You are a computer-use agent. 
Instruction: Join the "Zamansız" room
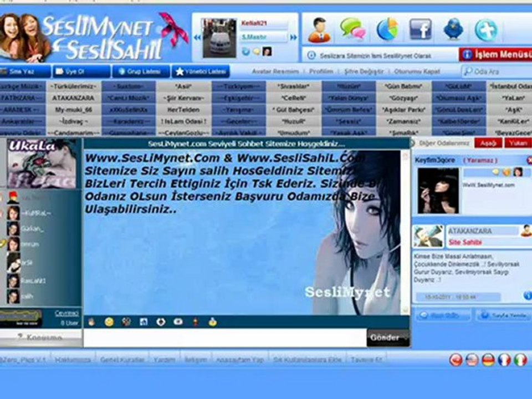pos(403,121)
